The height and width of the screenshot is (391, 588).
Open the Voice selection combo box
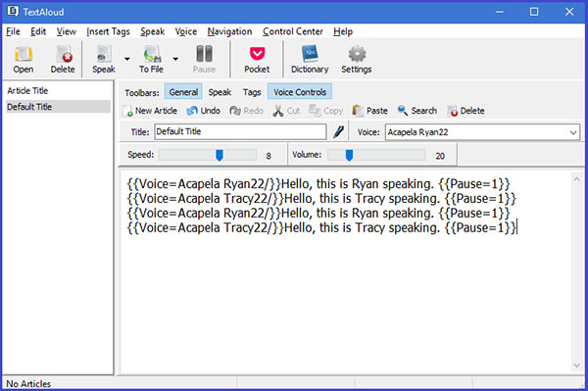482,132
